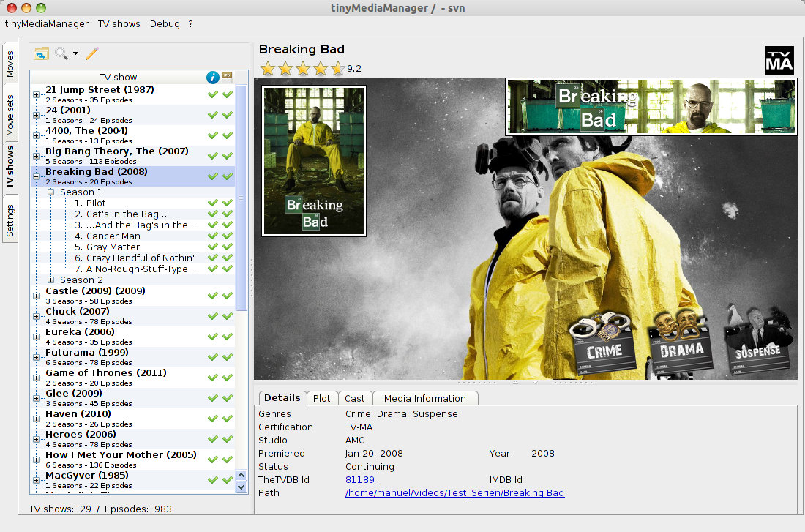Select the "Game of Thrones (2011)" show row
This screenshot has width=805, height=532.
click(x=132, y=378)
